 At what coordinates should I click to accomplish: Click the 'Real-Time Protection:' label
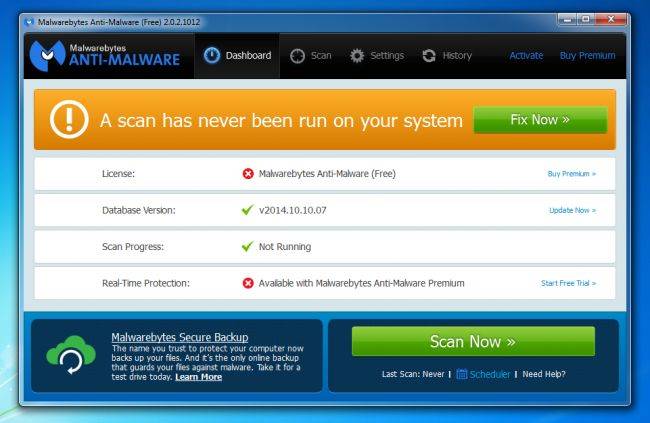(146, 283)
